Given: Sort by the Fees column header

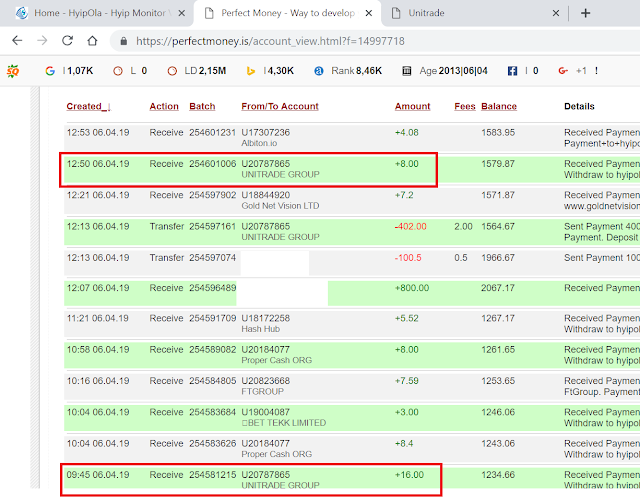Looking at the screenshot, I should (x=465, y=106).
